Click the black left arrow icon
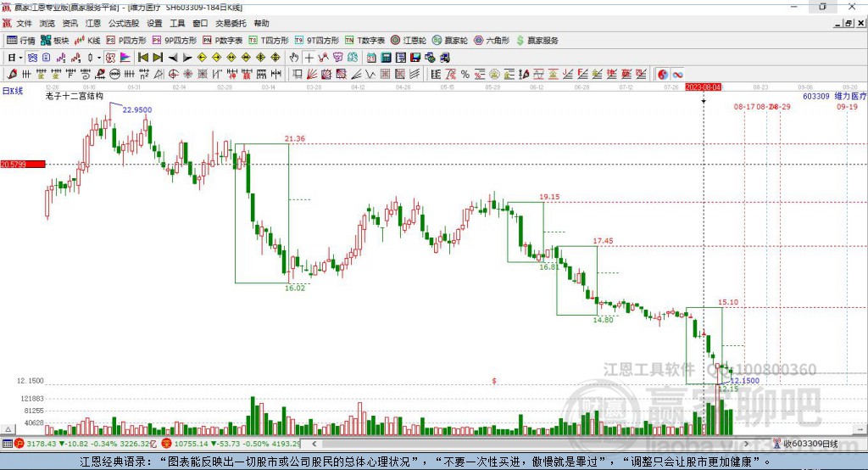 point(173,57)
